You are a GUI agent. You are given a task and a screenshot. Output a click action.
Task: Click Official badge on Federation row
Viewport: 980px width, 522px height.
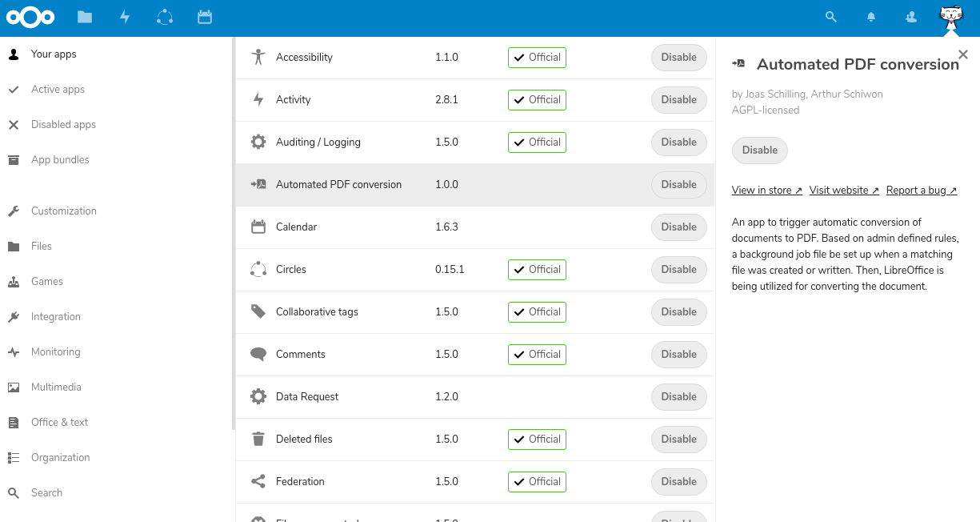537,481
